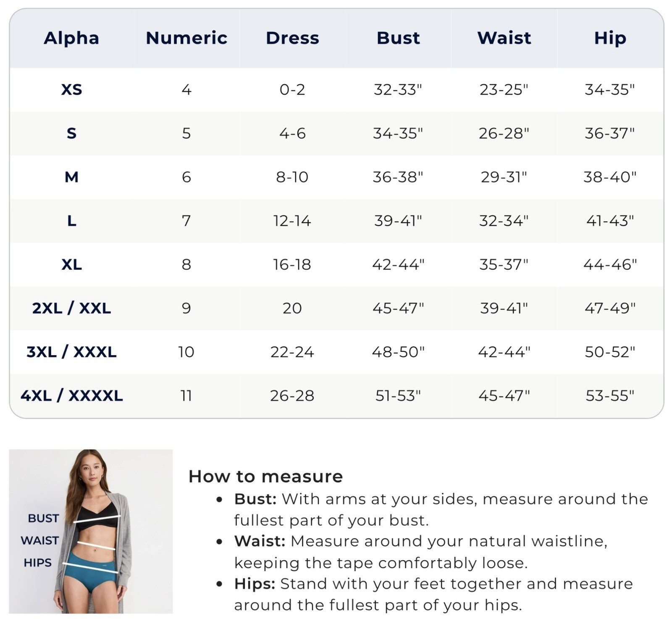Click the Alpha column header
This screenshot has height=625, width=672.
click(71, 38)
